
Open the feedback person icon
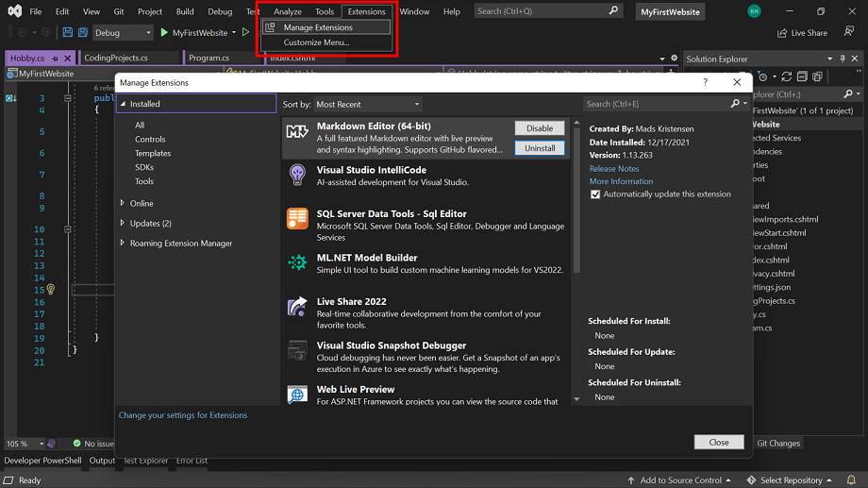click(x=848, y=31)
